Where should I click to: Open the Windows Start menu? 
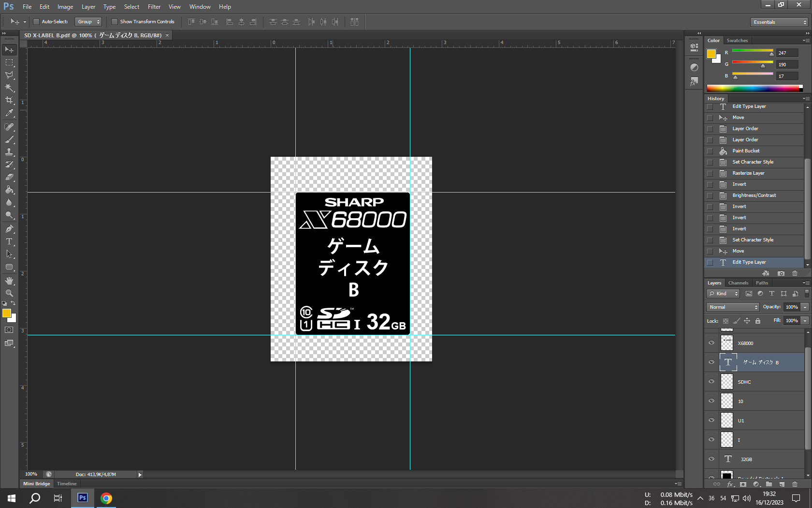coord(12,498)
